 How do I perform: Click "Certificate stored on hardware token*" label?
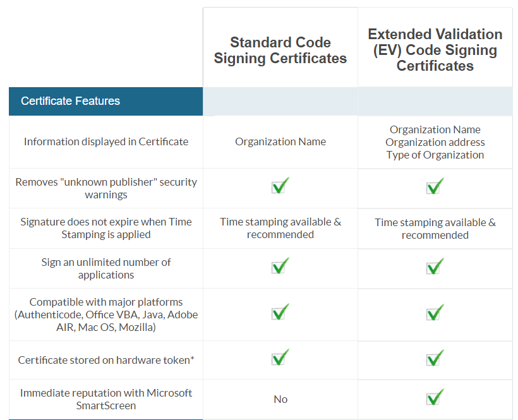[x=106, y=360]
